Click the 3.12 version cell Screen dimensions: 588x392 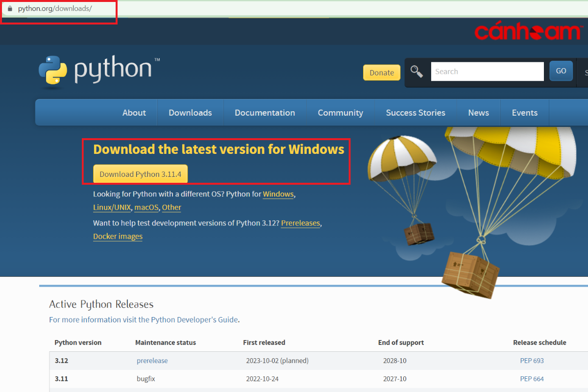tap(61, 361)
